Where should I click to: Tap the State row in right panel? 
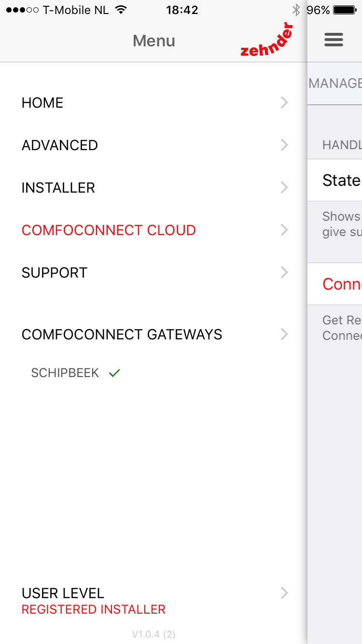click(341, 181)
